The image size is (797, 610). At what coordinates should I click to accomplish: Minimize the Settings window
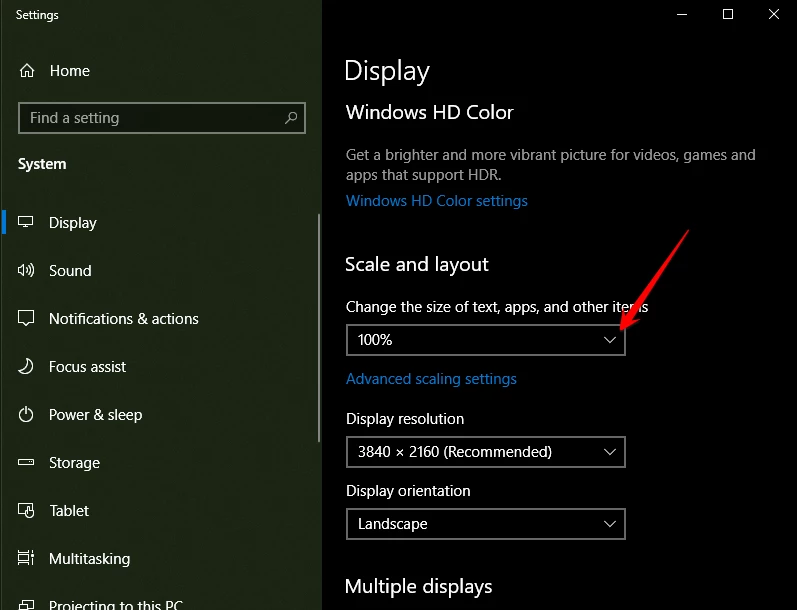(x=682, y=14)
